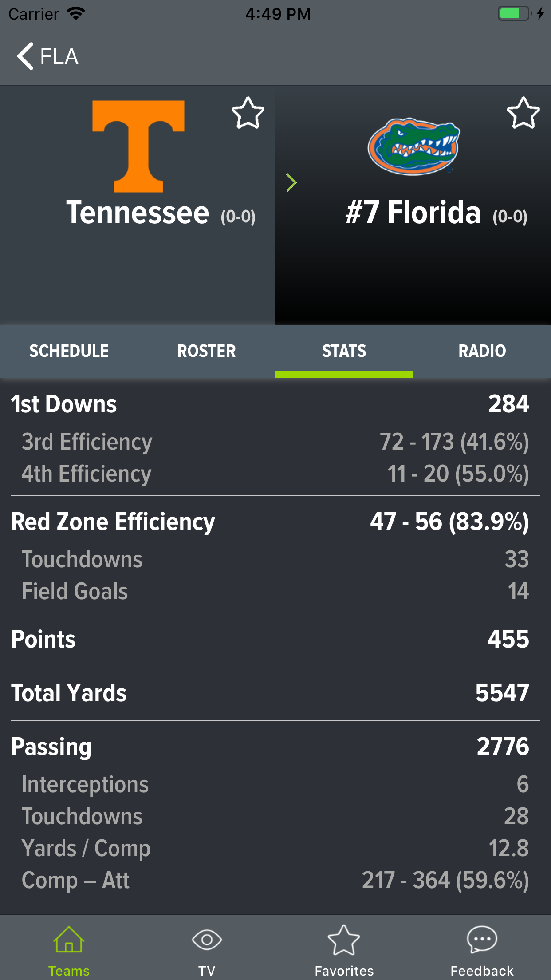Image resolution: width=551 pixels, height=980 pixels.
Task: Tap the 1st Downs stat row
Action: tap(275, 404)
